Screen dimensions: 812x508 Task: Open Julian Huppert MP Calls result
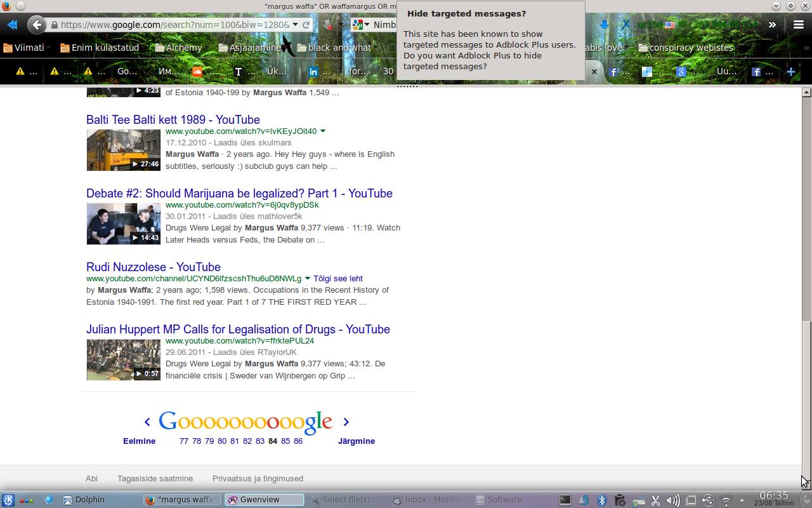click(238, 329)
